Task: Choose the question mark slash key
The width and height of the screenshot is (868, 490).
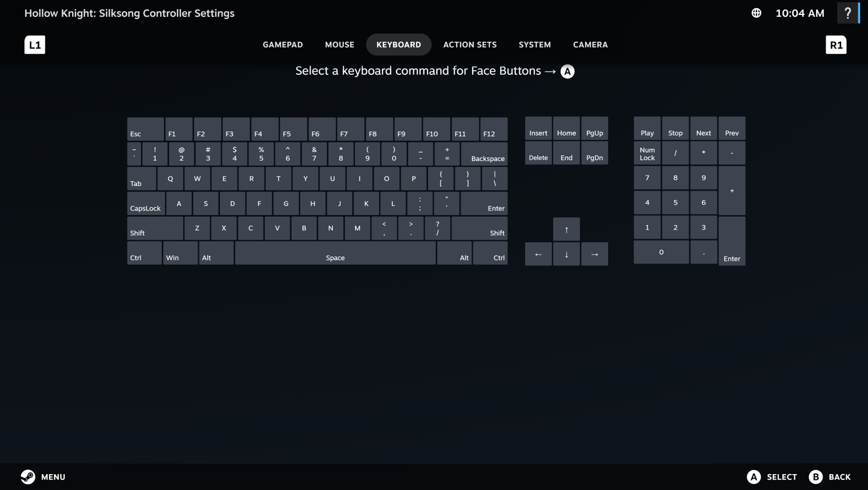Action: (437, 228)
